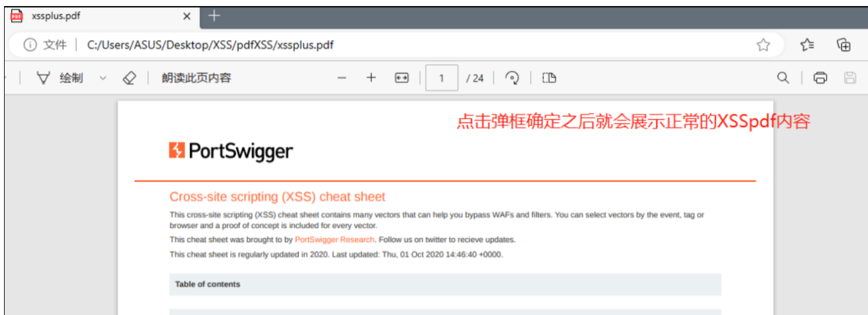Click the '/ 24' total pages text
Viewport: 868px width, 315px height.
pos(475,78)
